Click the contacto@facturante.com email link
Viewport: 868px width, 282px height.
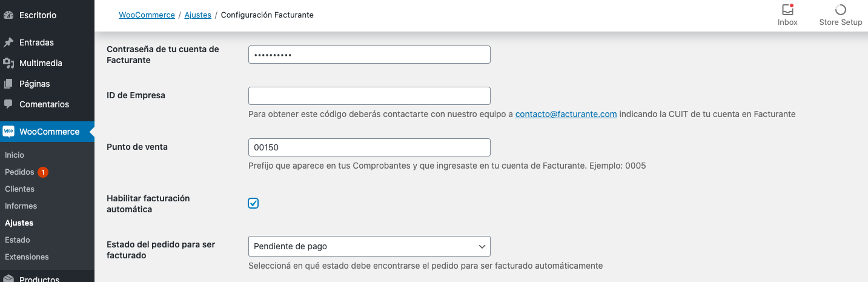tap(566, 114)
